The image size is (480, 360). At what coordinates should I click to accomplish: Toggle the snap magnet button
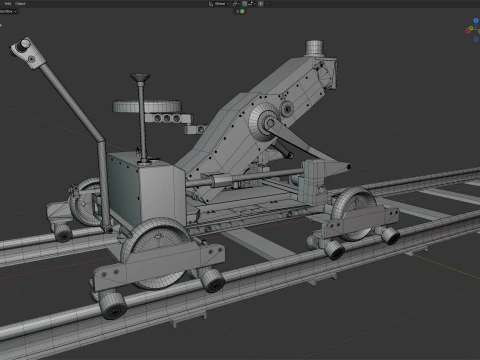point(244,4)
